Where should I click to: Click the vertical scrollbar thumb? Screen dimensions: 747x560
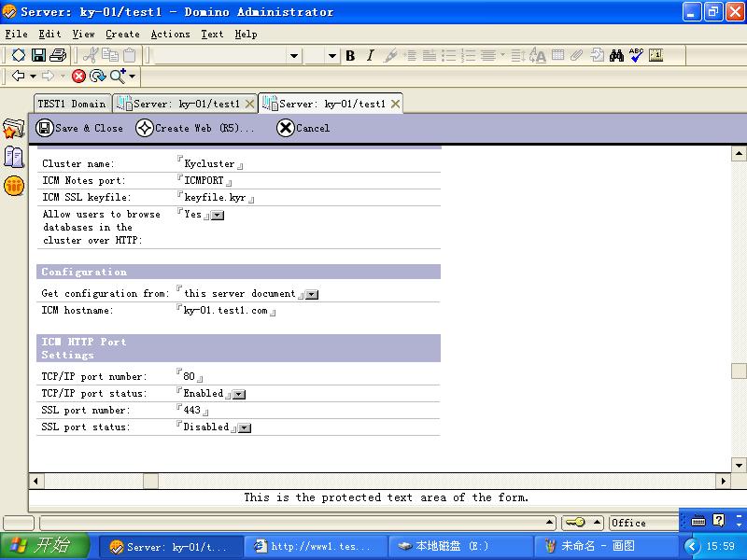(738, 371)
